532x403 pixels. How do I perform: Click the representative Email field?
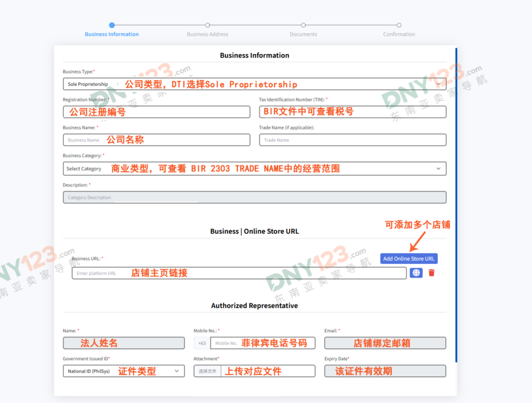(385, 343)
